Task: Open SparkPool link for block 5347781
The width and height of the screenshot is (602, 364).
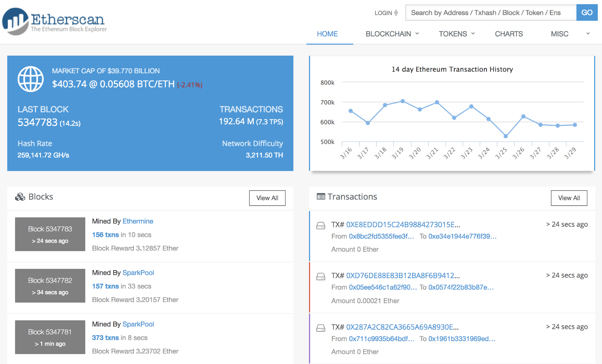Action: point(138,324)
